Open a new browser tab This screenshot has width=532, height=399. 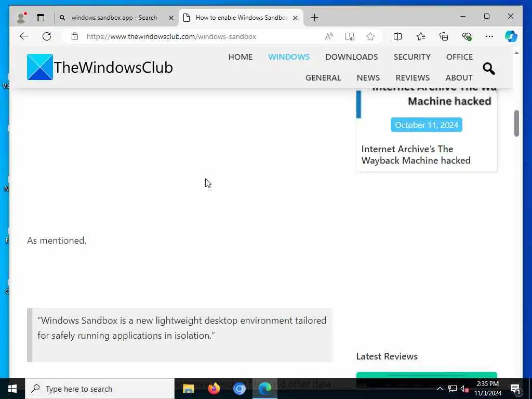314,17
